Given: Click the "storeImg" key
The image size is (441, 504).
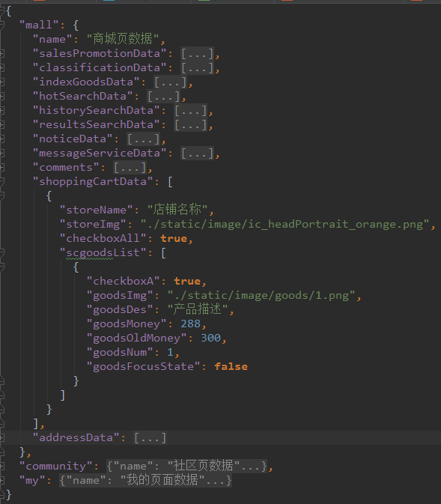Looking at the screenshot, I should click(x=93, y=225).
